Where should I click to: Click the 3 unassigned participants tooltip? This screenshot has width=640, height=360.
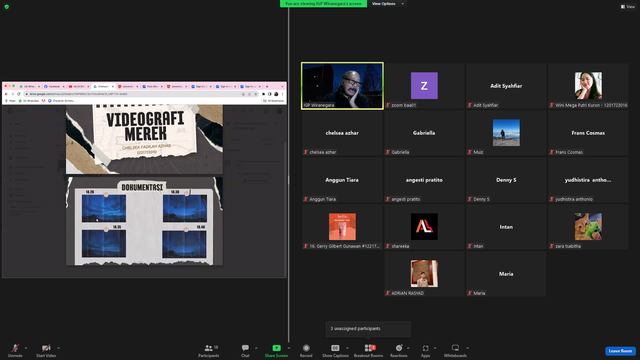pos(368,329)
